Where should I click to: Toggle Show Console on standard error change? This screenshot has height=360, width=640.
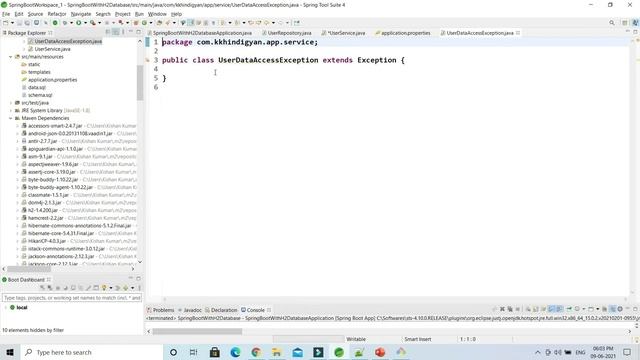pyautogui.click(x=560, y=309)
